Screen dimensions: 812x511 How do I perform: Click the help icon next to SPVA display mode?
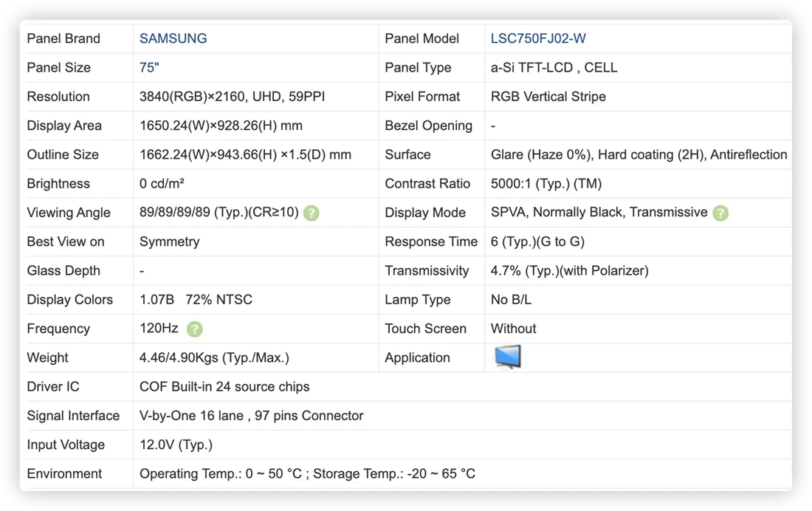pyautogui.click(x=720, y=213)
